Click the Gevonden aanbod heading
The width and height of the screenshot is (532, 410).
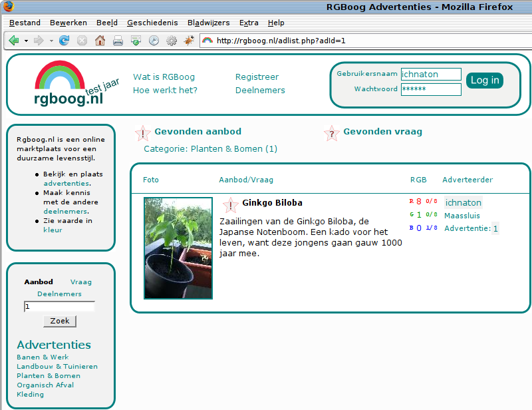pos(198,132)
